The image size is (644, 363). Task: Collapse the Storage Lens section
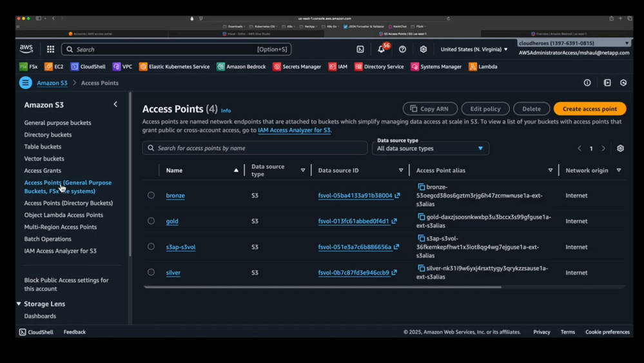(x=19, y=304)
